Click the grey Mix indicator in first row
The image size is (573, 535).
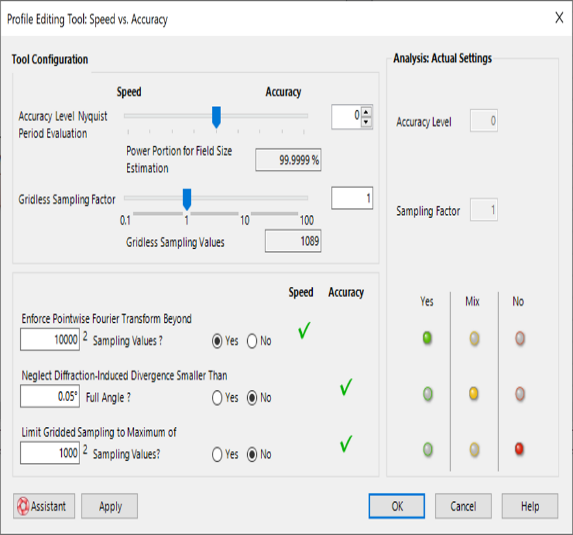[x=474, y=338]
